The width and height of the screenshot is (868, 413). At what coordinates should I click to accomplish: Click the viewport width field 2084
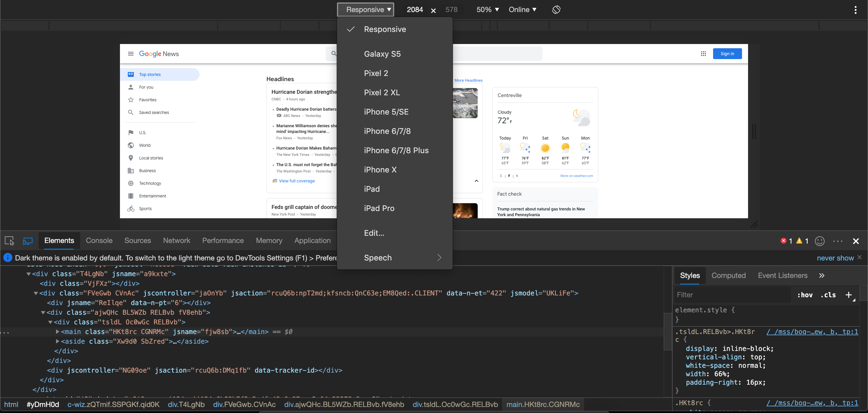pyautogui.click(x=415, y=9)
